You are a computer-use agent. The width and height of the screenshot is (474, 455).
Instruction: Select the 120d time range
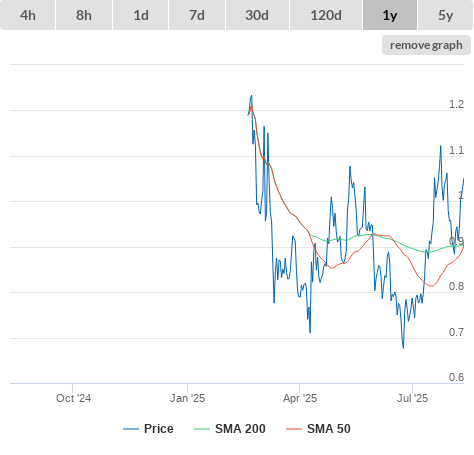326,15
